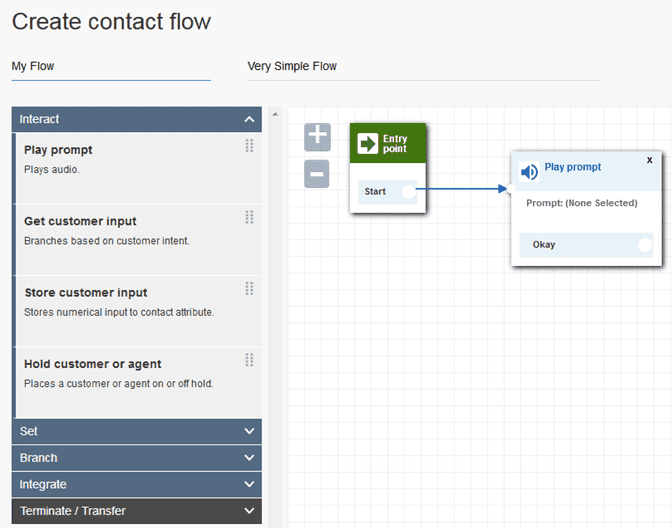Click the Entry point arrow icon
Viewport: 672px width, 528px height.
pos(367,144)
